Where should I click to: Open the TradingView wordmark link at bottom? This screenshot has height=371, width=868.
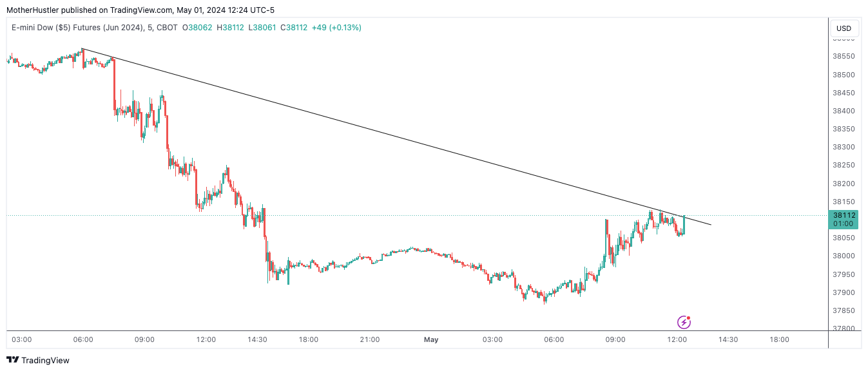coord(45,361)
